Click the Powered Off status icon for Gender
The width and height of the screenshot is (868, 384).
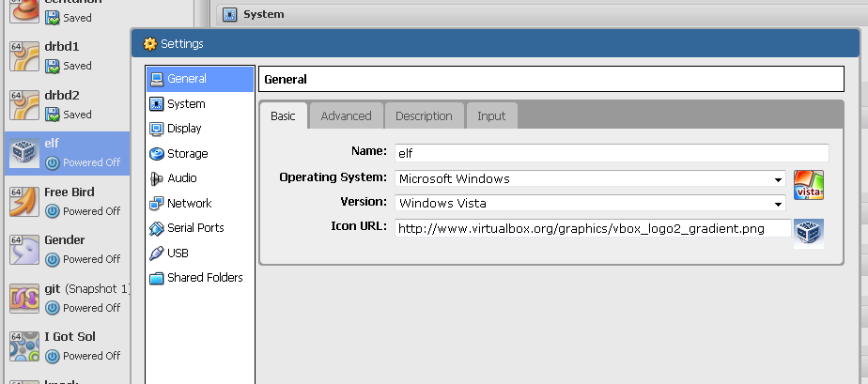[53, 259]
